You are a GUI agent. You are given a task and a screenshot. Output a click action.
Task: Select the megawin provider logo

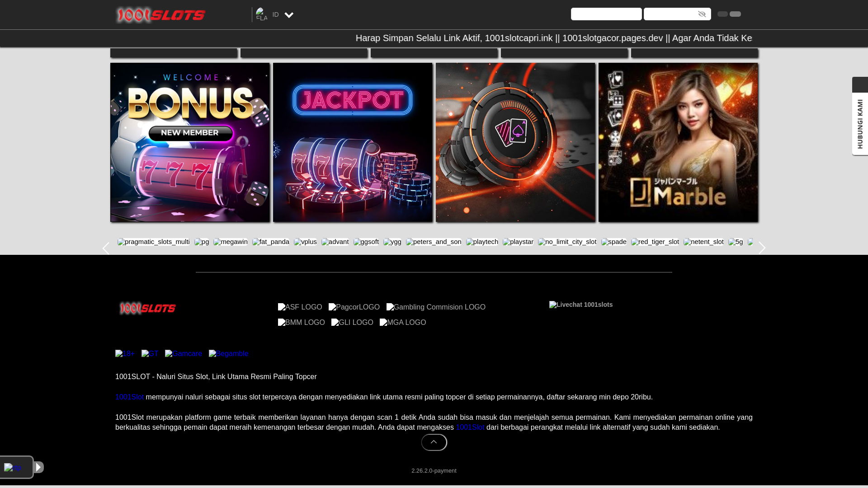pyautogui.click(x=231, y=242)
